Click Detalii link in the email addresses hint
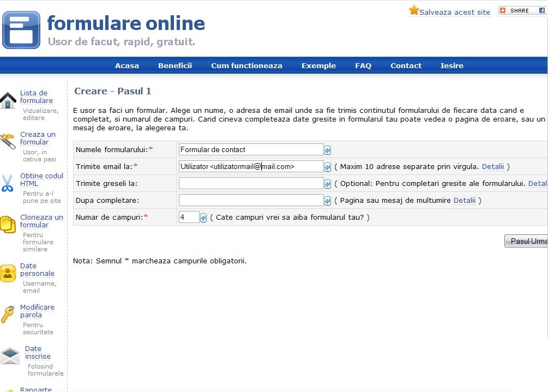Screen dimensions: 548x392 [493, 167]
